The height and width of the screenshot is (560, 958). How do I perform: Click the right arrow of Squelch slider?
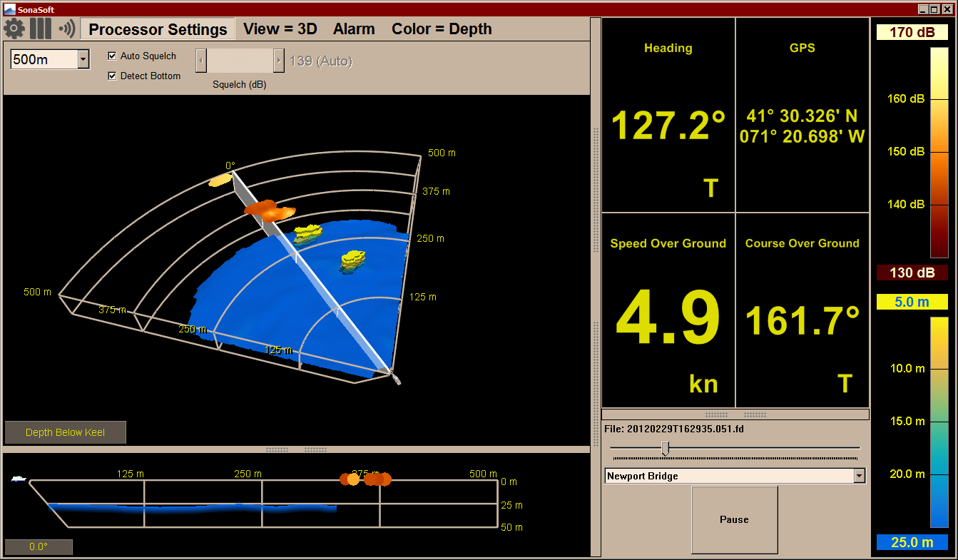pyautogui.click(x=278, y=61)
